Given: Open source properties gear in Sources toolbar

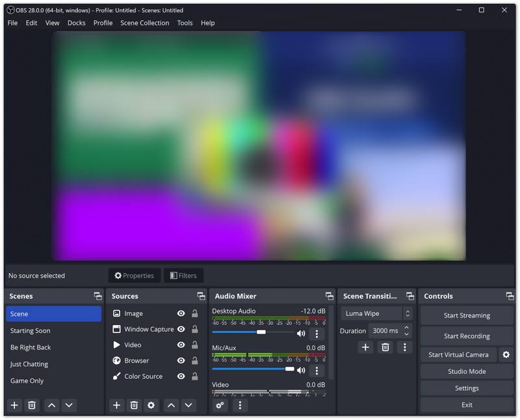Looking at the screenshot, I should click(x=151, y=405).
